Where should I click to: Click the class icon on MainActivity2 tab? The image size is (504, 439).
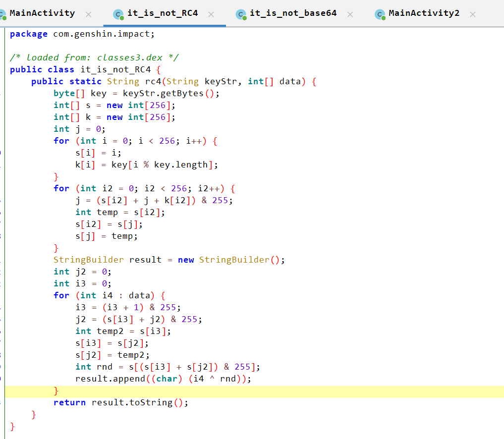[380, 14]
